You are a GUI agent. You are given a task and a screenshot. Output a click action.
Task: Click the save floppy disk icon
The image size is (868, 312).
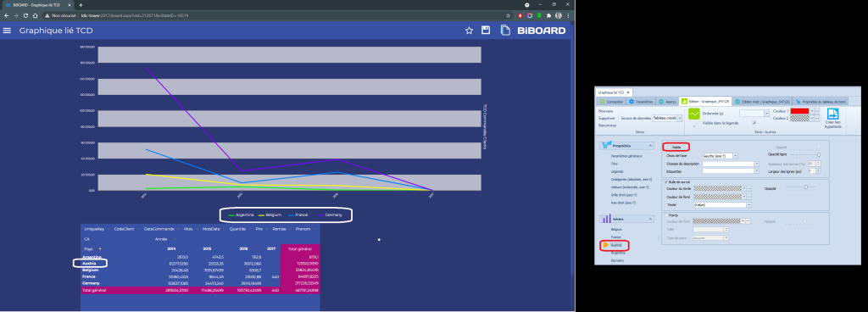click(x=486, y=31)
